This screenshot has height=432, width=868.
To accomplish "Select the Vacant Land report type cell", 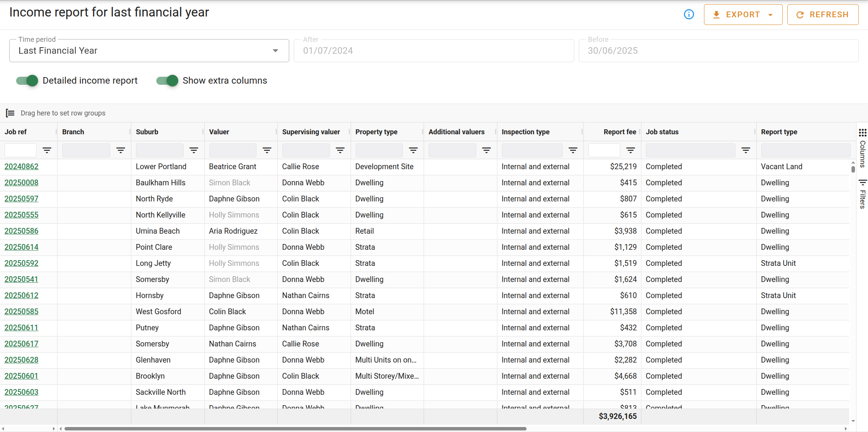I will tap(803, 167).
